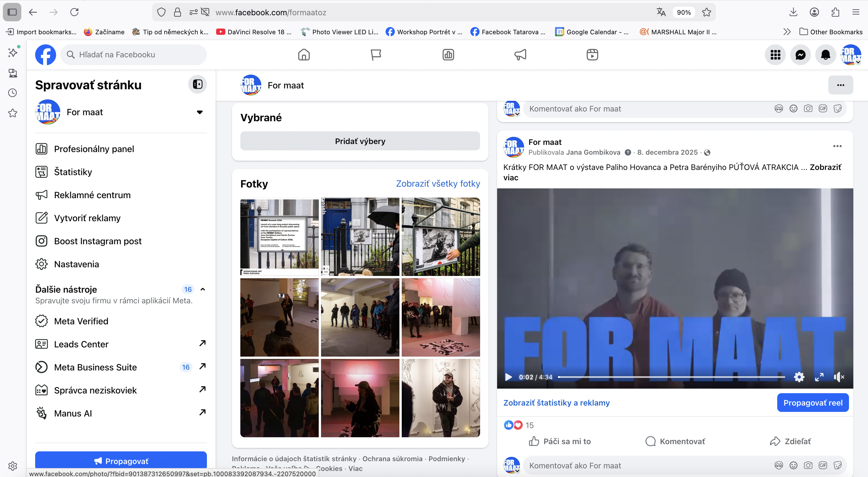Open Manus AI link
This screenshot has height=477, width=868.
point(121,413)
